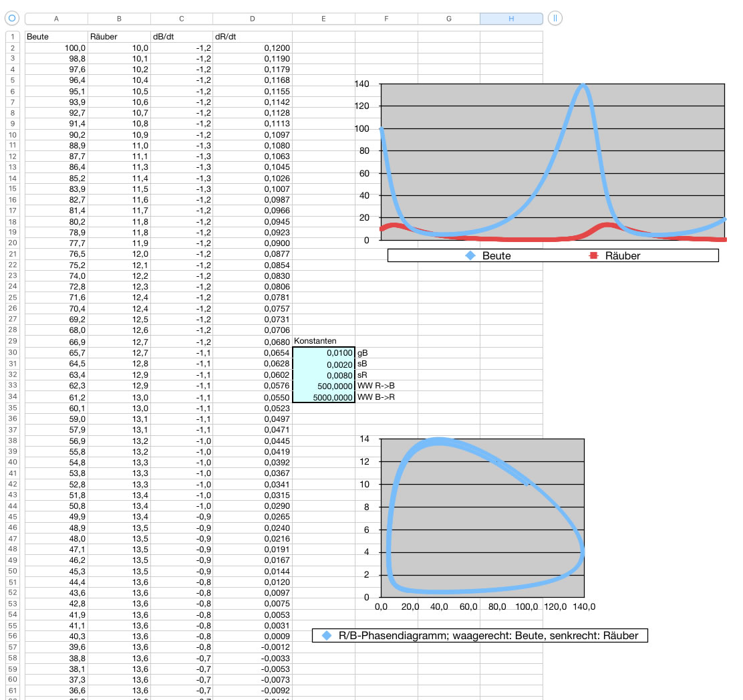Click the add-columns handle beside column H
The height and width of the screenshot is (700, 743).
[555, 18]
